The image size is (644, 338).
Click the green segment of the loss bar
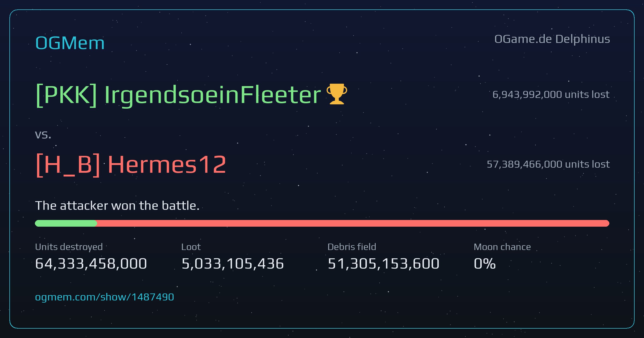pos(66,223)
